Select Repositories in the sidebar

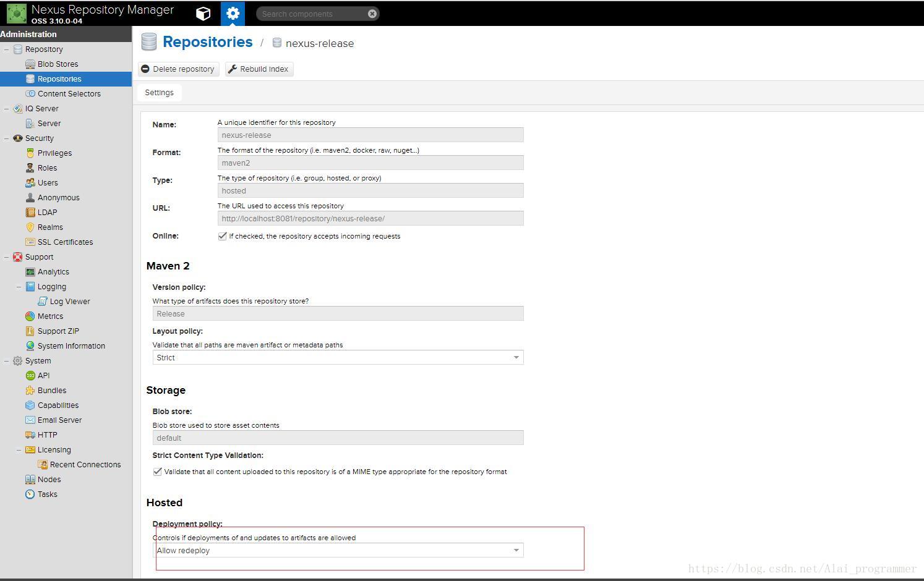(x=66, y=79)
